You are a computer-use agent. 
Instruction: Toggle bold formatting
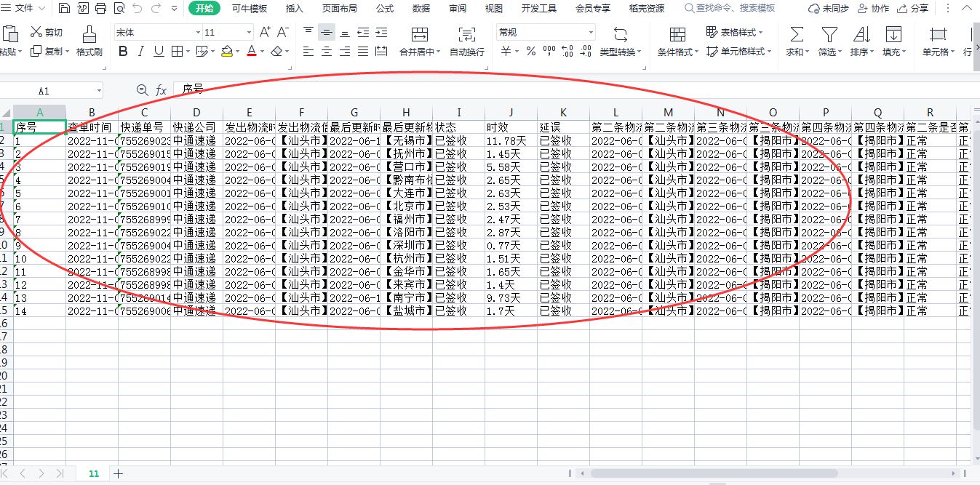122,52
